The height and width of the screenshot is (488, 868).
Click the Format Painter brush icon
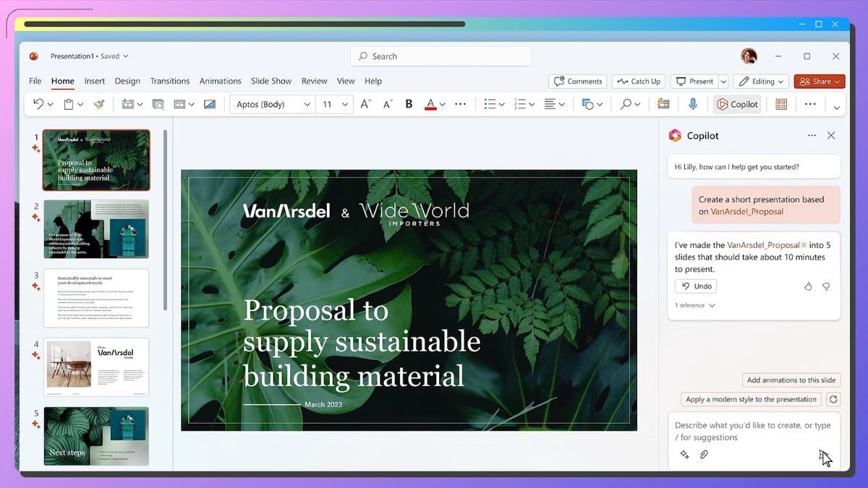pos(99,104)
